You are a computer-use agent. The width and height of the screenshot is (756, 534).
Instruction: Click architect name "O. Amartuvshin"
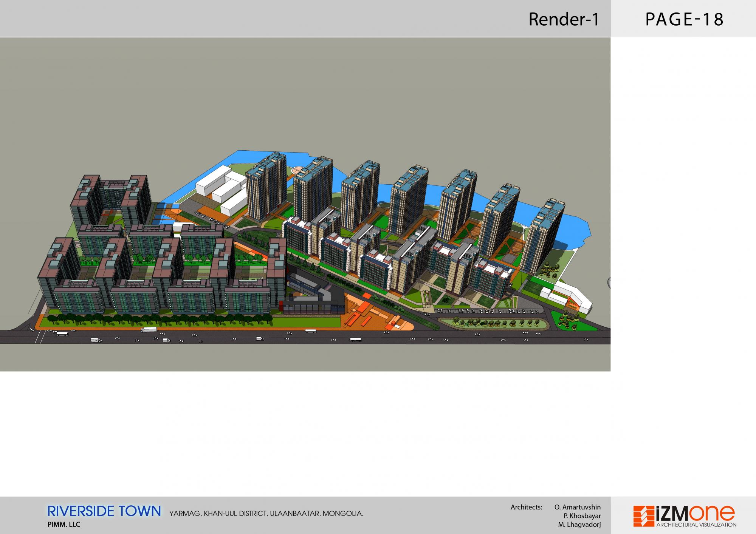click(x=577, y=507)
